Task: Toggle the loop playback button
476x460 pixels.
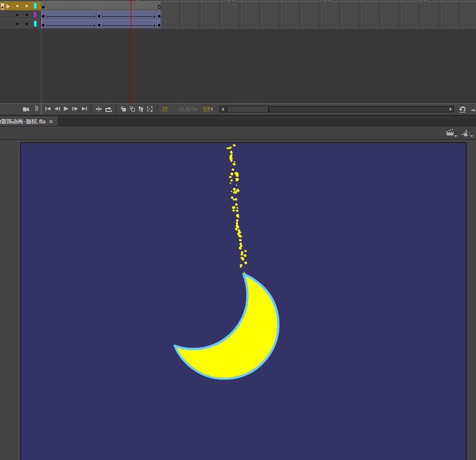Action: click(108, 109)
